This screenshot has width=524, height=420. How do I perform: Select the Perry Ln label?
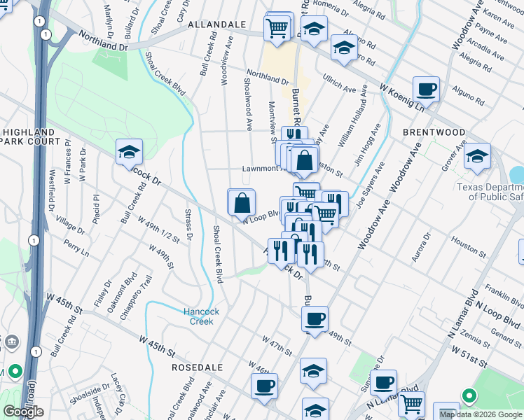tap(76, 248)
